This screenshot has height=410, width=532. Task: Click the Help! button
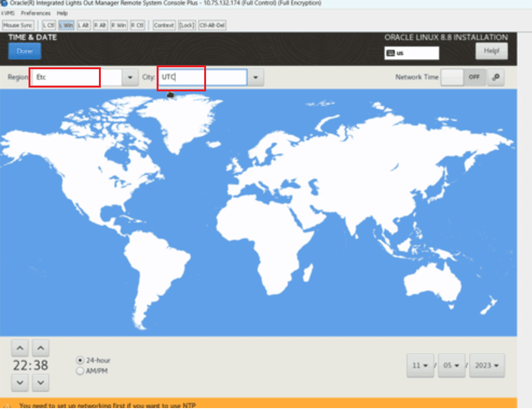(491, 51)
